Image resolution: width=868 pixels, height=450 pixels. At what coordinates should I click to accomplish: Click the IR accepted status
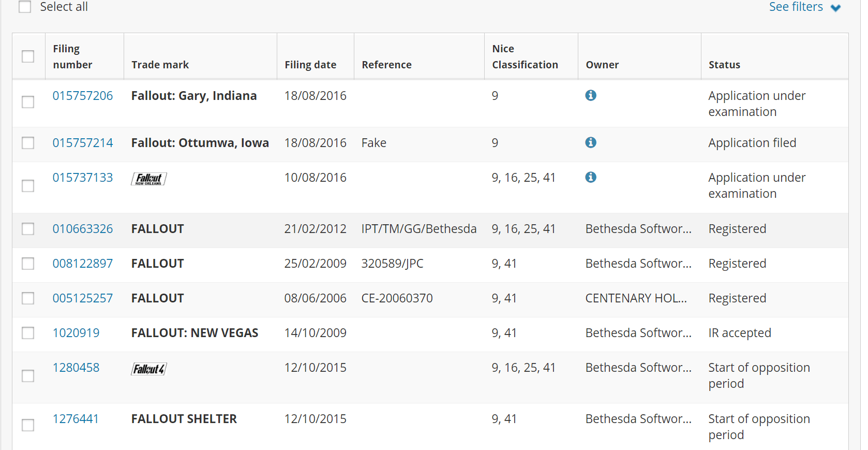[x=740, y=333]
